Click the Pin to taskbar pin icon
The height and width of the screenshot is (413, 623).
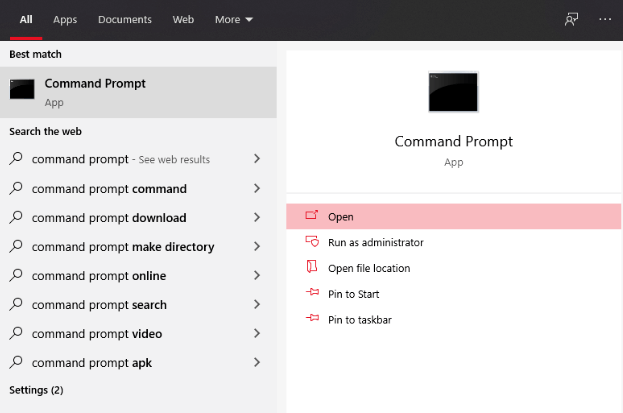(x=310, y=320)
